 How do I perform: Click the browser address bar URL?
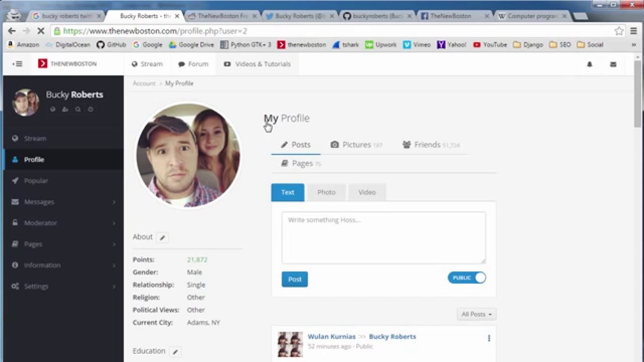(155, 31)
